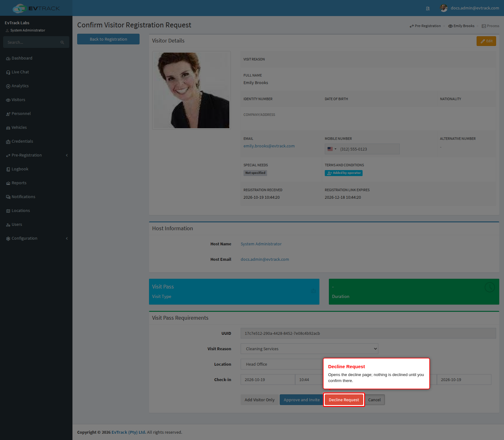This screenshot has height=440, width=504.
Task: Click the Location field showing Head Office
Action: click(x=282, y=364)
